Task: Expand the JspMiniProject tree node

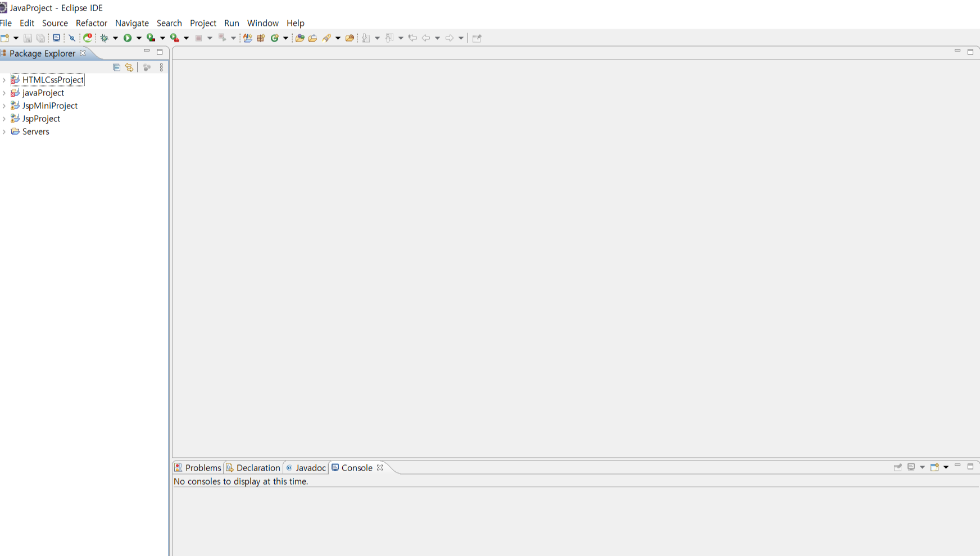Action: 4,106
